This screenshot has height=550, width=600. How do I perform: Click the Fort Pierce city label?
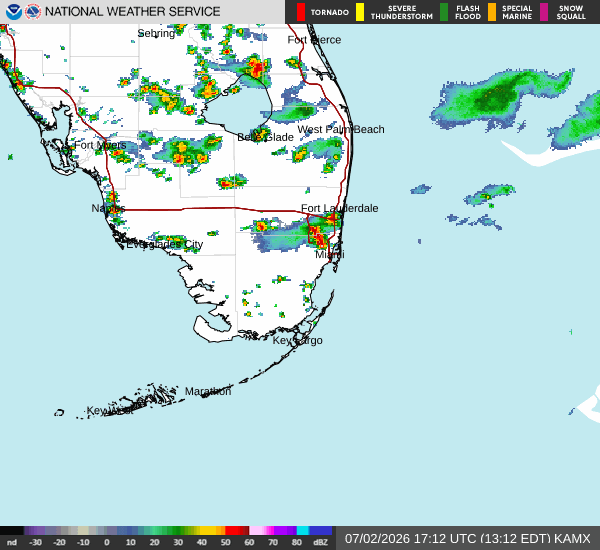click(x=314, y=40)
